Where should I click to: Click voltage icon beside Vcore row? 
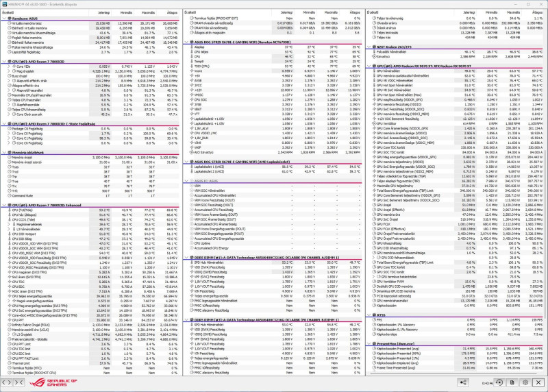pyautogui.click(x=192, y=71)
